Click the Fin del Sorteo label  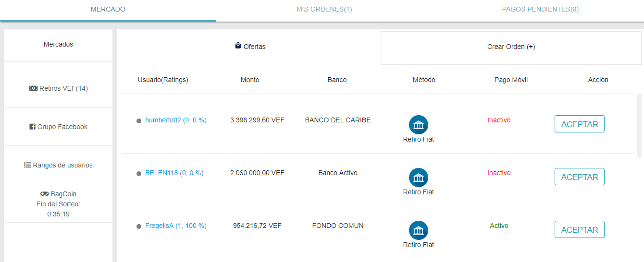coord(59,204)
